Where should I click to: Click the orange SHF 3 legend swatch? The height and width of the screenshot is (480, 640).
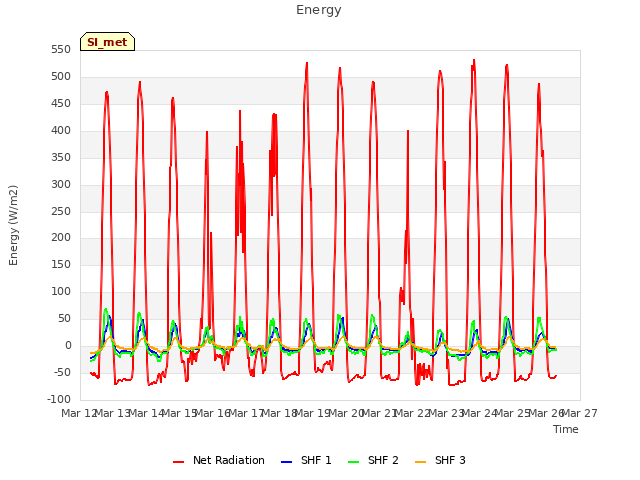[420, 462]
